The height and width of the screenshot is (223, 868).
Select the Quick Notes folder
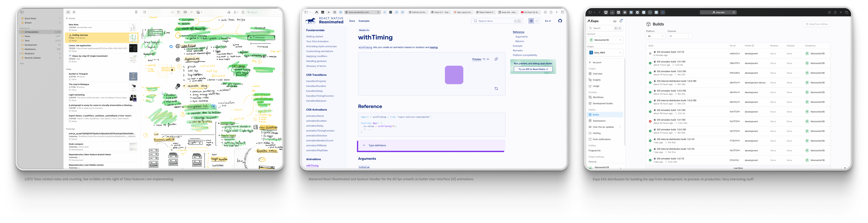[x=40, y=18]
